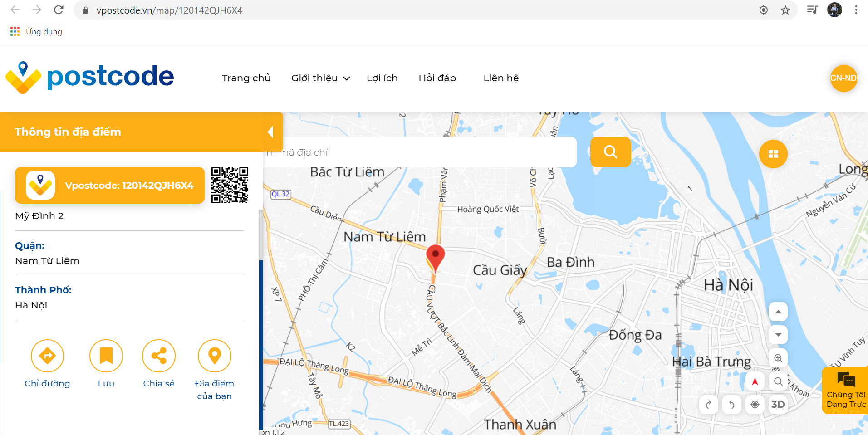Click the Mỹ Đình 2 text
The width and height of the screenshot is (868, 435).
point(39,216)
